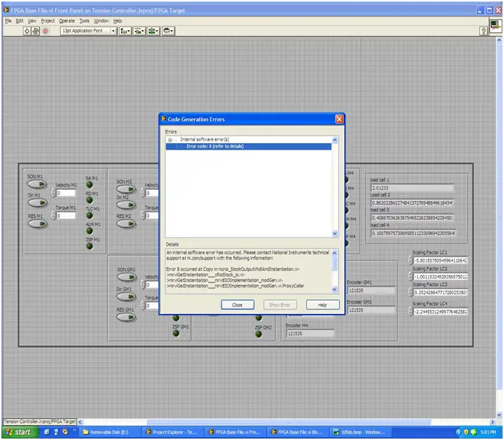Click the Scaling Factor LC2 stepper
The height and width of the screenshot is (440, 504).
(x=411, y=276)
